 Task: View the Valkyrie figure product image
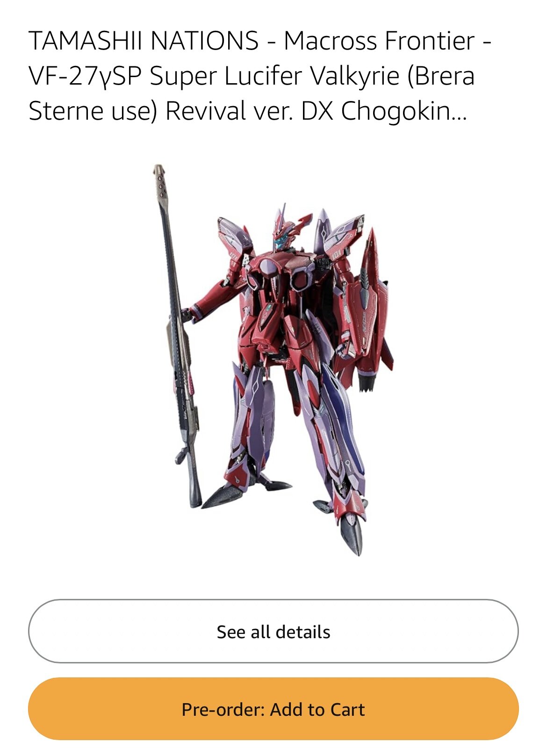(x=273, y=360)
